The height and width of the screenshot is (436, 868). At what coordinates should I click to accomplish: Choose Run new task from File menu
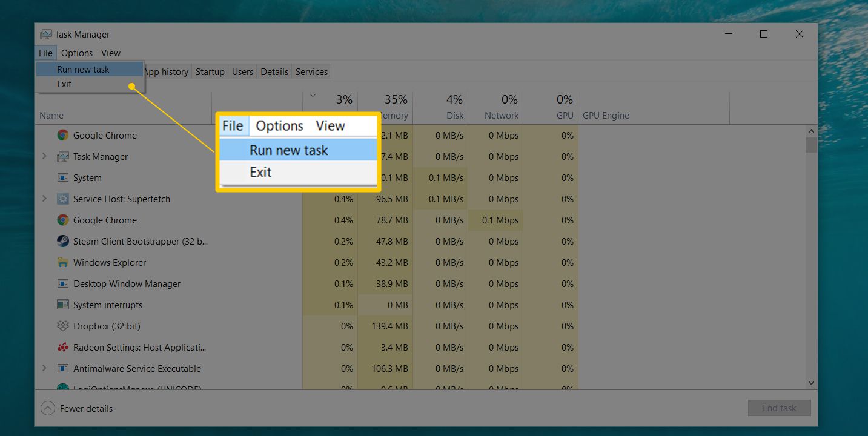[90, 69]
